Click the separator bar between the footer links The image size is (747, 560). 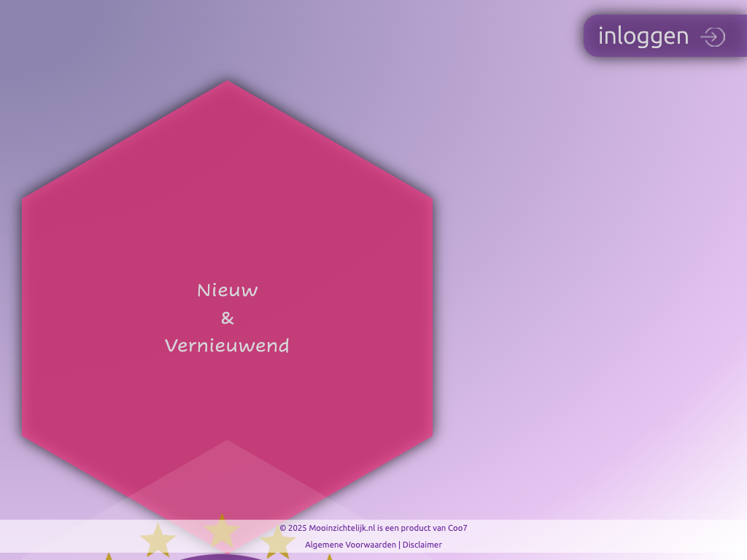click(x=400, y=545)
